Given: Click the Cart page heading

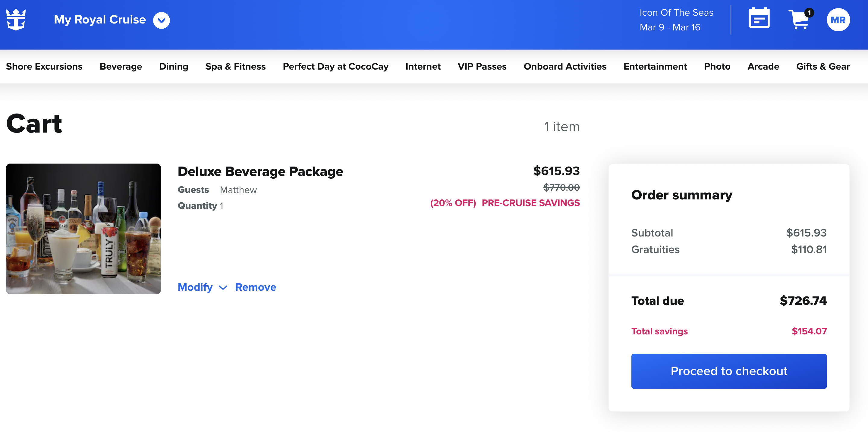Looking at the screenshot, I should click(34, 124).
